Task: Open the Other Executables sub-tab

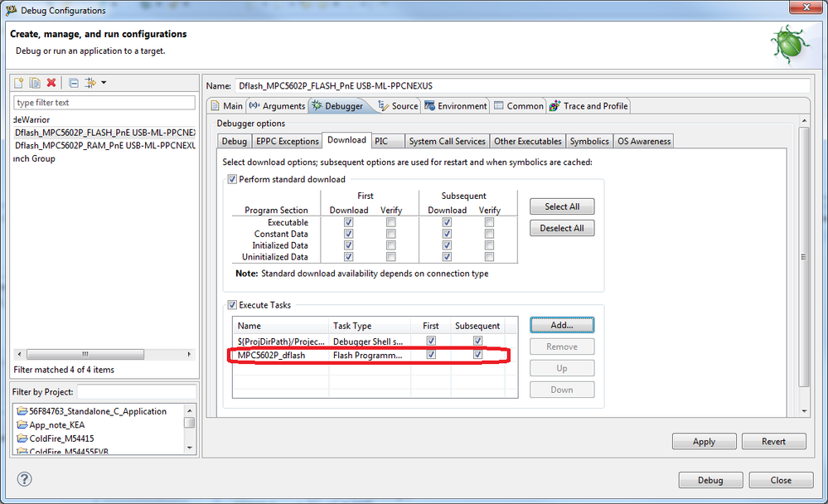Action: point(527,141)
